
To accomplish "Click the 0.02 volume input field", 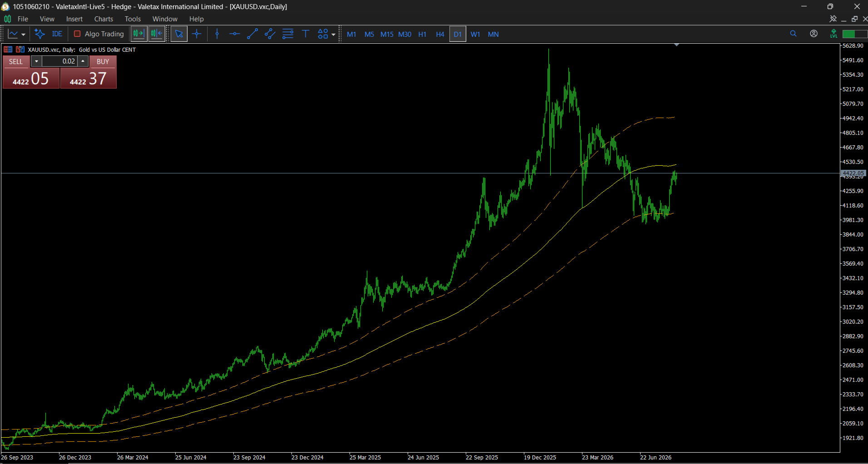I will [60, 61].
